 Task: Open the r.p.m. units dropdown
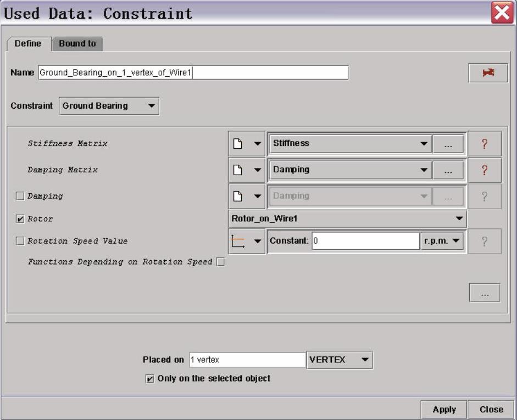pos(442,241)
